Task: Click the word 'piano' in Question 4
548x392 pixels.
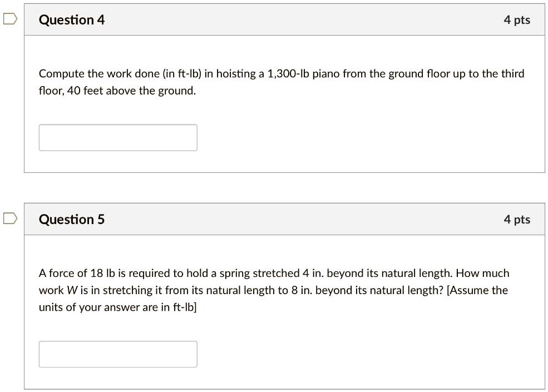Action: (x=326, y=74)
